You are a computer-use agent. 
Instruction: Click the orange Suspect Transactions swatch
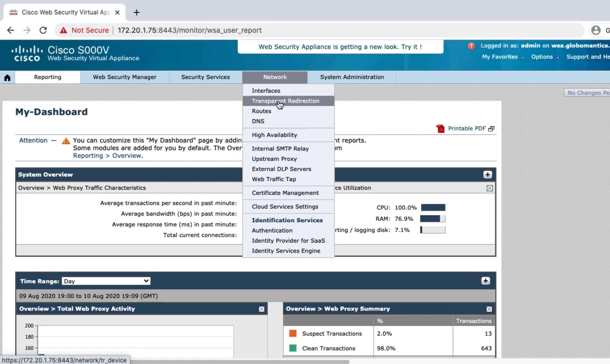point(293,333)
